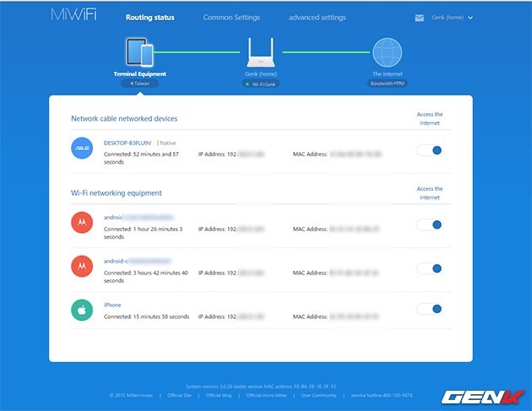Click the Wi-Fi:Genk status badge
The height and width of the screenshot is (411, 532).
click(261, 84)
